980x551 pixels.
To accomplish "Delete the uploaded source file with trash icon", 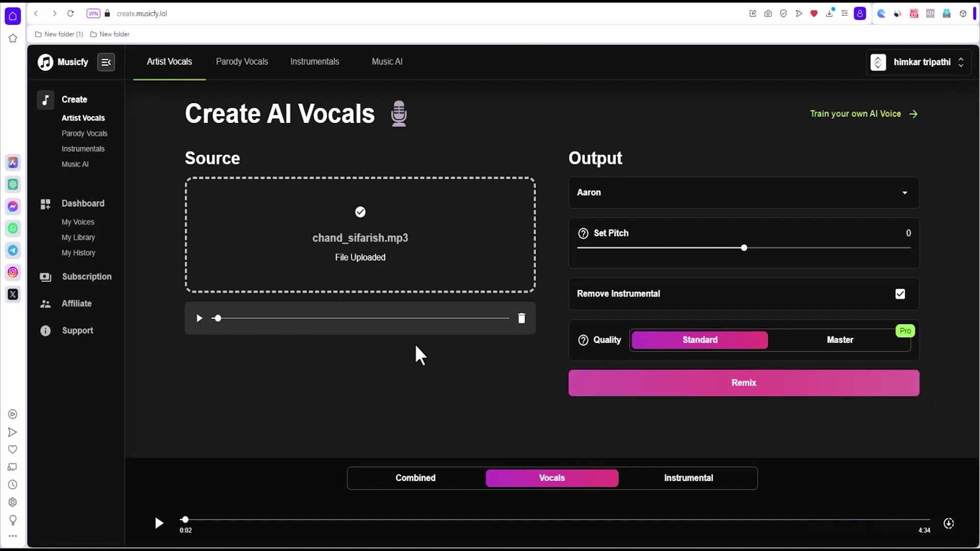I will click(x=522, y=318).
